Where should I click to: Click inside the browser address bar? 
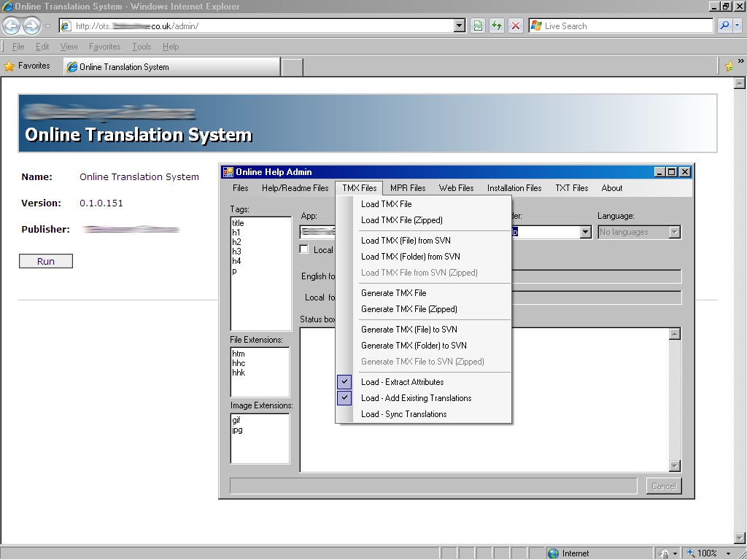[255, 26]
